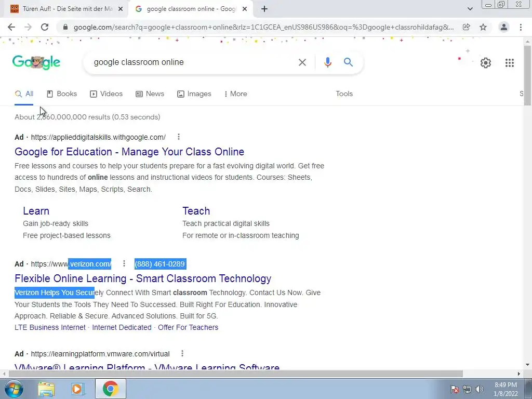Open the Chrome profile avatar
Image resolution: width=532 pixels, height=399 pixels.
point(504,27)
